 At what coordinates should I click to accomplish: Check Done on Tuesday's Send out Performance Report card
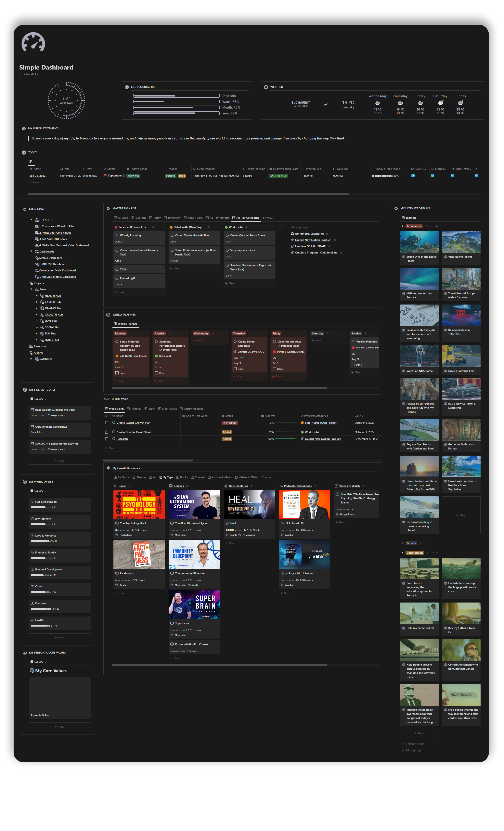pyautogui.click(x=156, y=373)
